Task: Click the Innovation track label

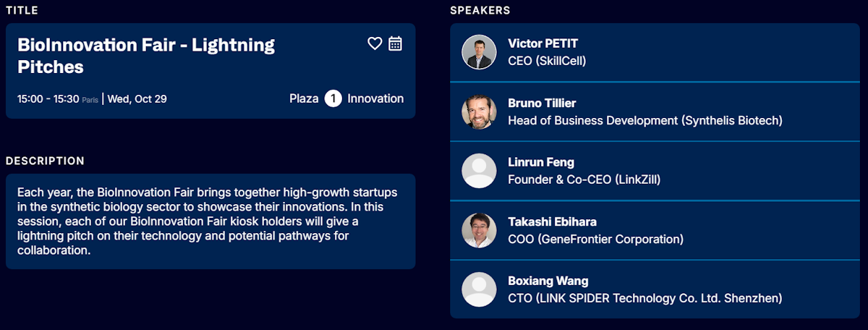Action: coord(375,98)
